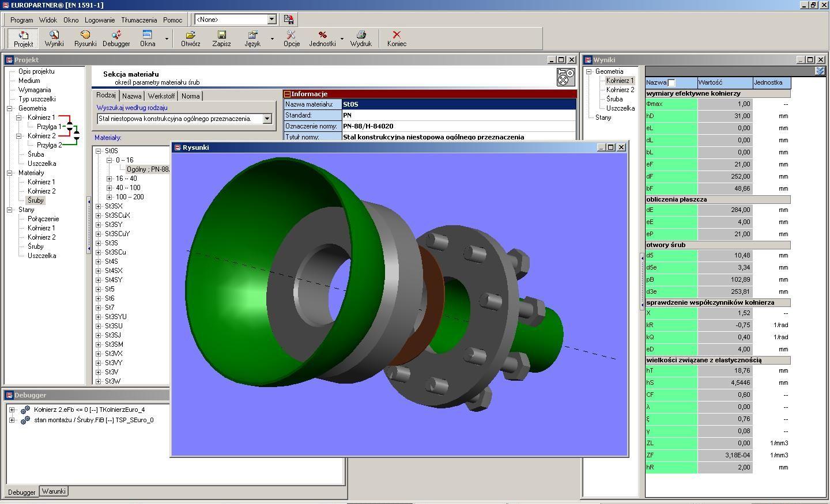Open the Logowanie menu
Image resolution: width=830 pixels, height=504 pixels.
point(100,20)
